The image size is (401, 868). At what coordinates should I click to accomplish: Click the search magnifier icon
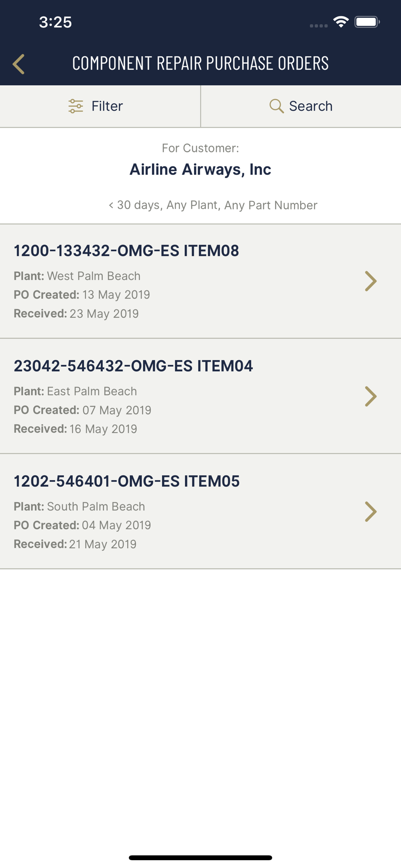(x=276, y=106)
